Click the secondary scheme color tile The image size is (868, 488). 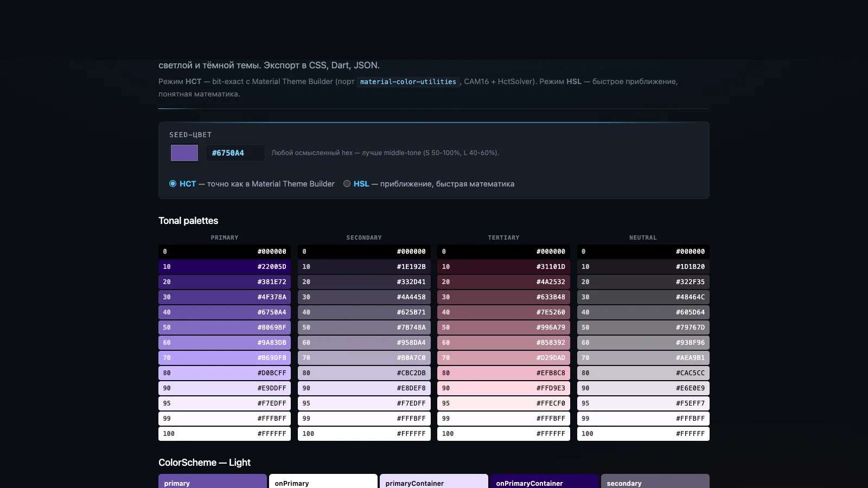coord(655,481)
